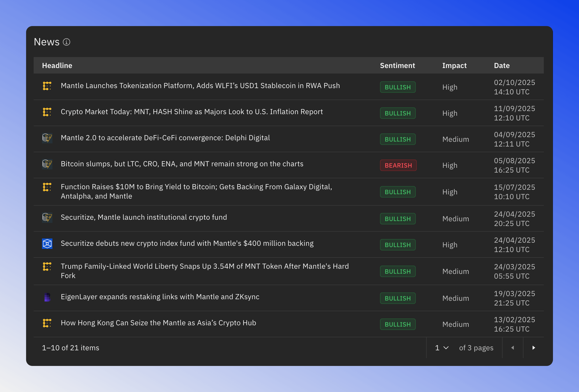Click the blue Securitize cube icon on the index fund row
Image resolution: width=579 pixels, height=392 pixels.
47,244
